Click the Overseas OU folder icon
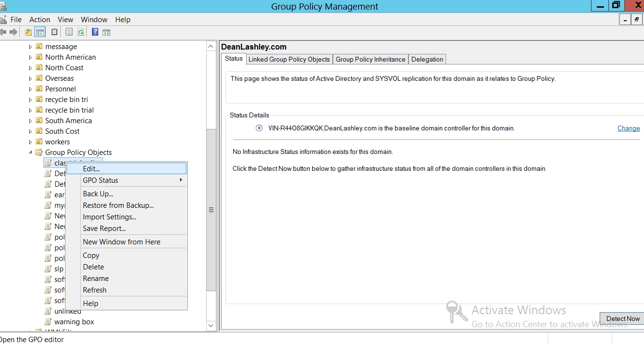This screenshot has height=344, width=644. point(39,78)
